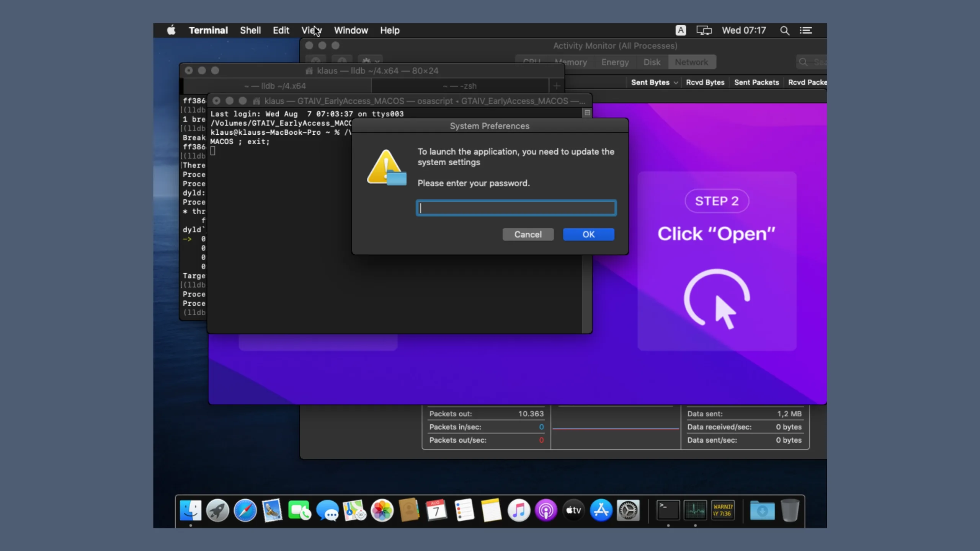Select the Memory tab in Activity Monitor
Screen dimensions: 980x551
pyautogui.click(x=571, y=62)
